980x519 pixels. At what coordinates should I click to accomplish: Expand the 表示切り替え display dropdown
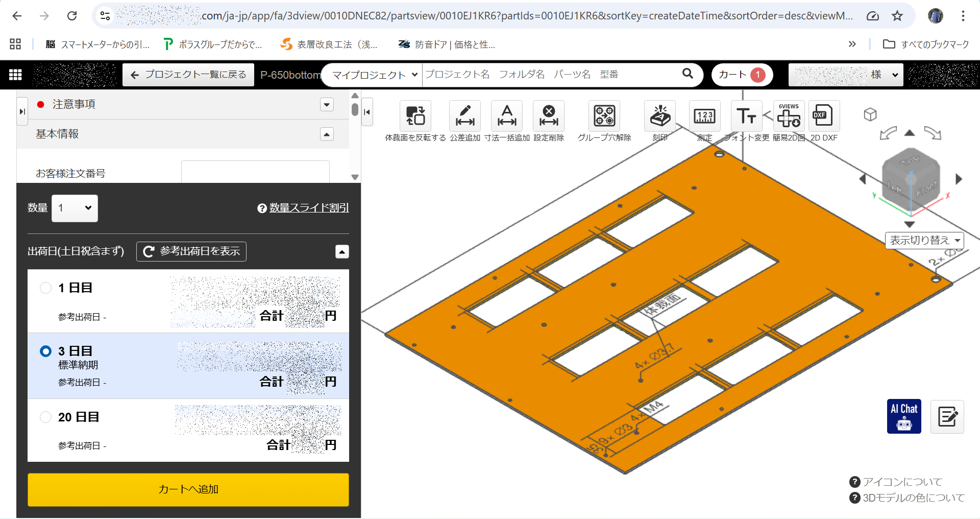924,240
